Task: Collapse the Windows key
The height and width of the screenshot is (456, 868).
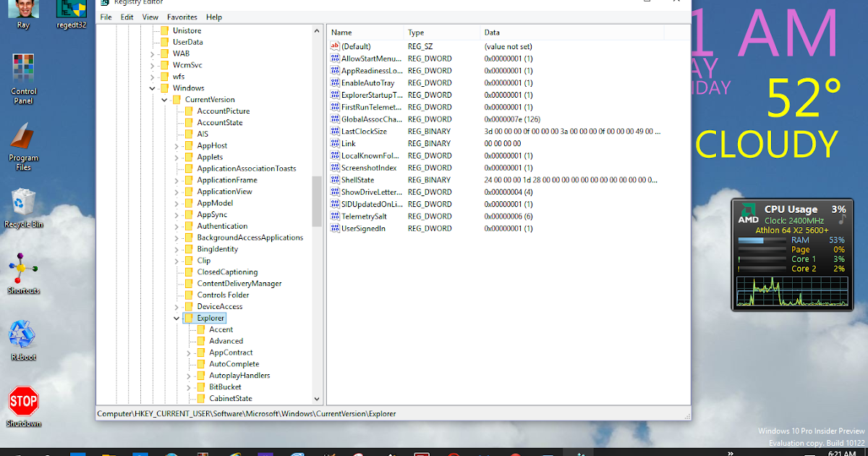Action: (152, 88)
